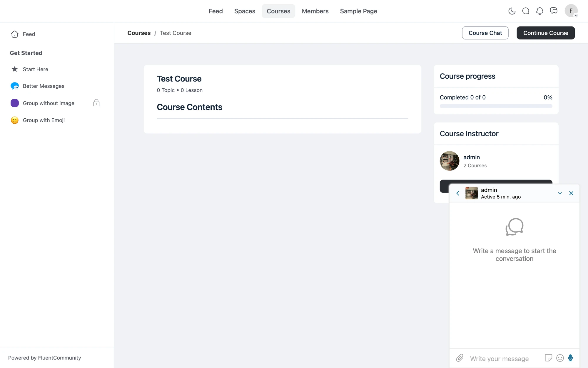The image size is (588, 368).
Task: Select Courses tab in top navigation
Action: point(278,11)
